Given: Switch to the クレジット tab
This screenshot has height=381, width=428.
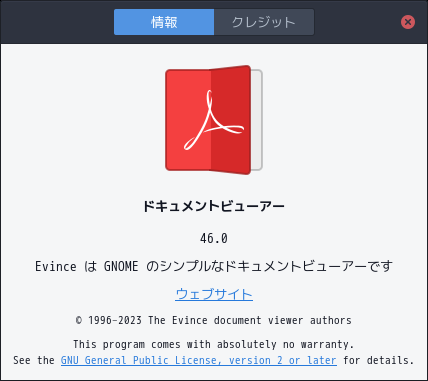Looking at the screenshot, I should (x=264, y=22).
